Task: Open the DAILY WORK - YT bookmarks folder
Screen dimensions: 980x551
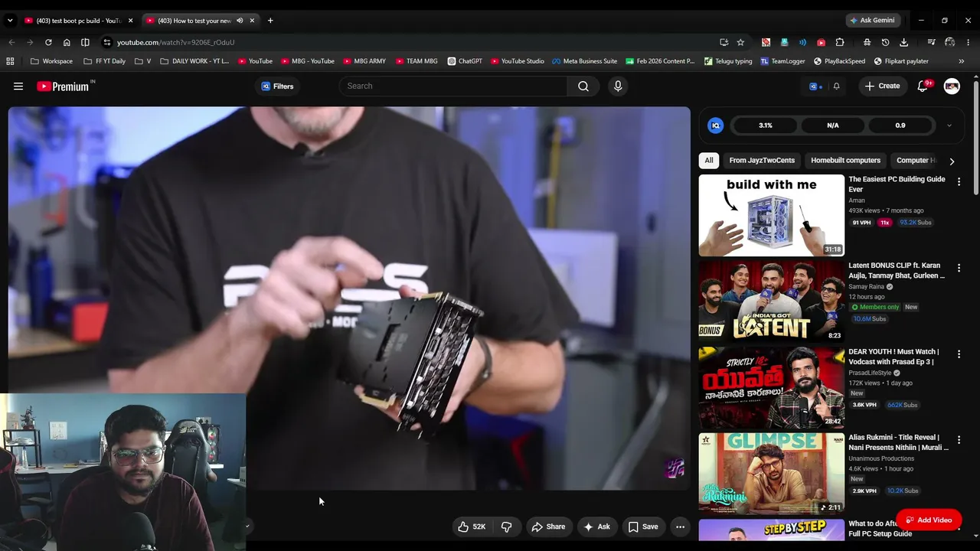Action: [194, 61]
